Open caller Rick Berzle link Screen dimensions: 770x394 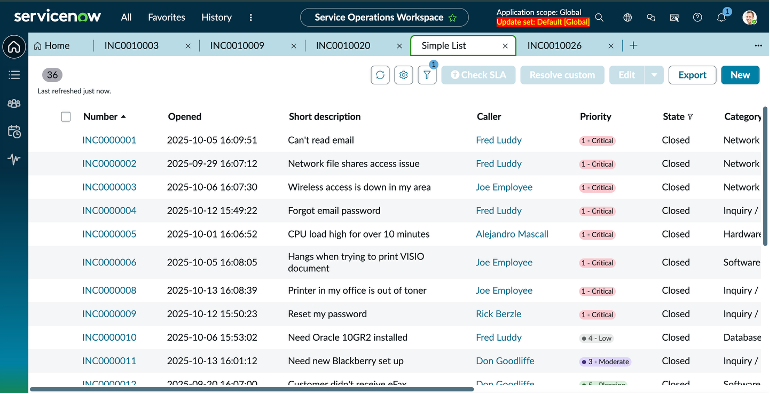coord(498,314)
